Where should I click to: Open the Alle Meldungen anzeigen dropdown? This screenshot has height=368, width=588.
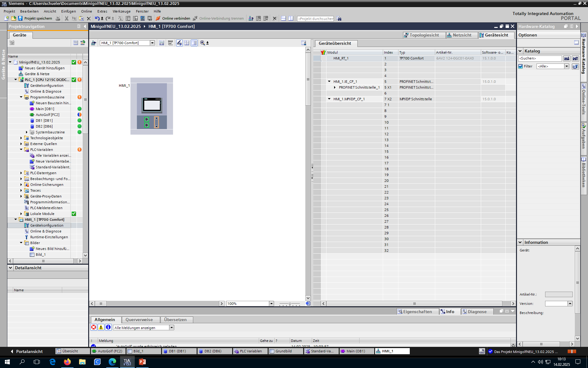[171, 328]
